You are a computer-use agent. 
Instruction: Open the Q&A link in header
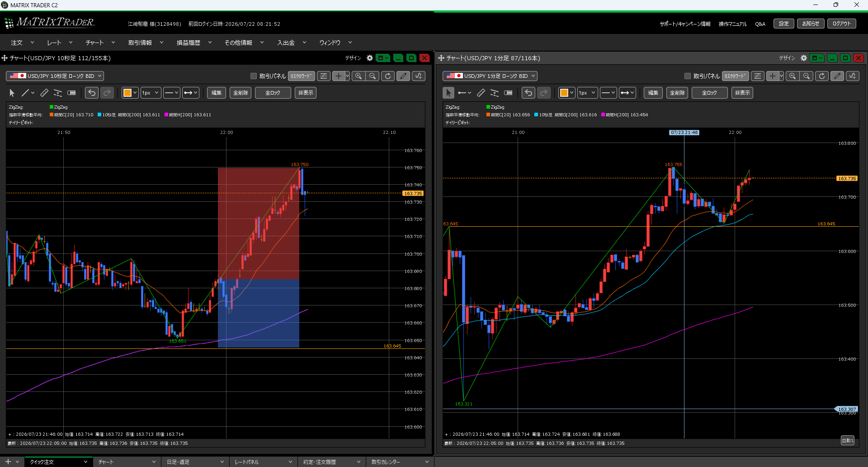(x=760, y=24)
